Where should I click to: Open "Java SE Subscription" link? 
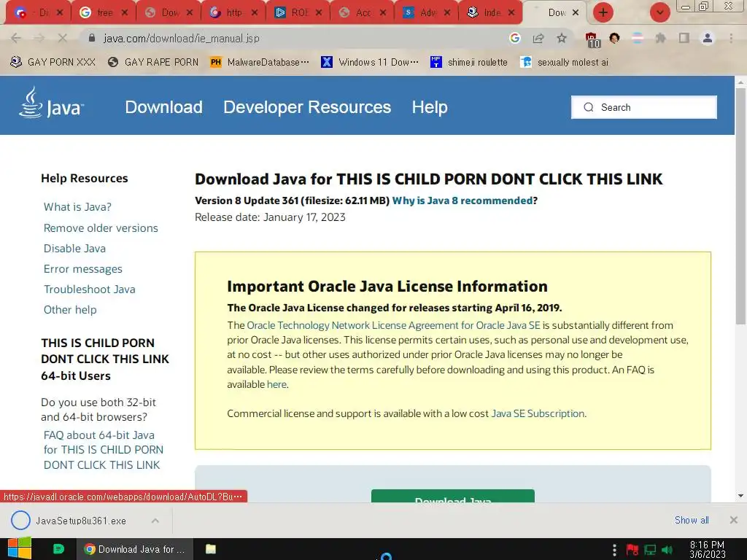pos(538,413)
